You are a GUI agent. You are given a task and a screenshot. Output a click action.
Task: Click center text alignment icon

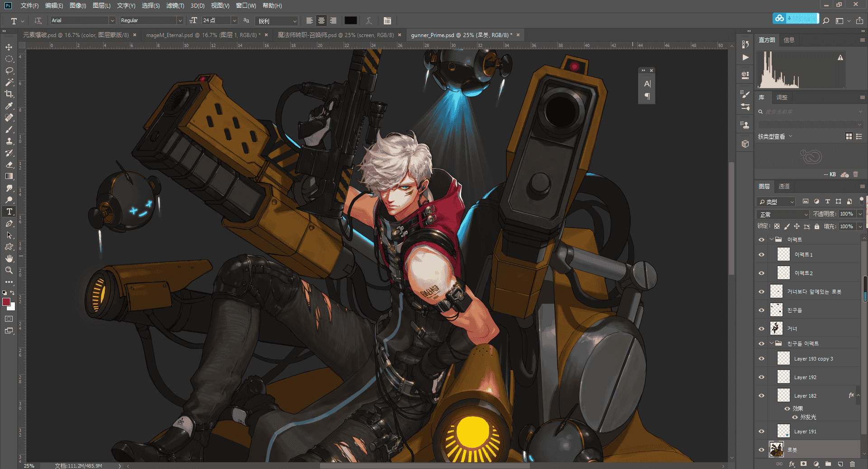click(x=321, y=20)
